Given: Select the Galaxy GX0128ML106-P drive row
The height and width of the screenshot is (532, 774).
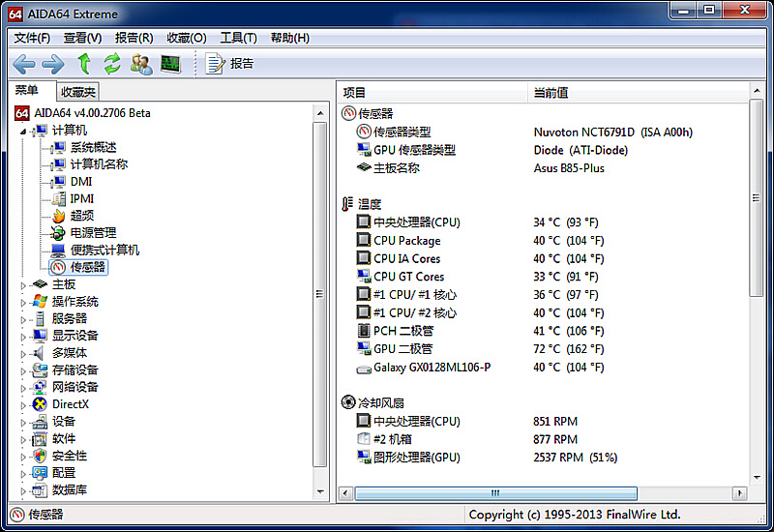Looking at the screenshot, I should coord(543,368).
